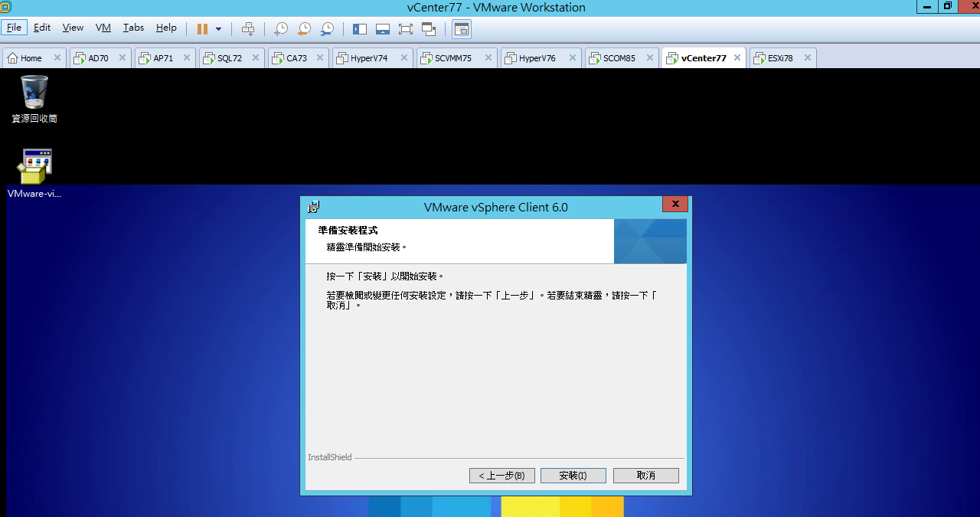Click the <上一步(B) back button
Screen dimensions: 980x517
click(x=501, y=476)
